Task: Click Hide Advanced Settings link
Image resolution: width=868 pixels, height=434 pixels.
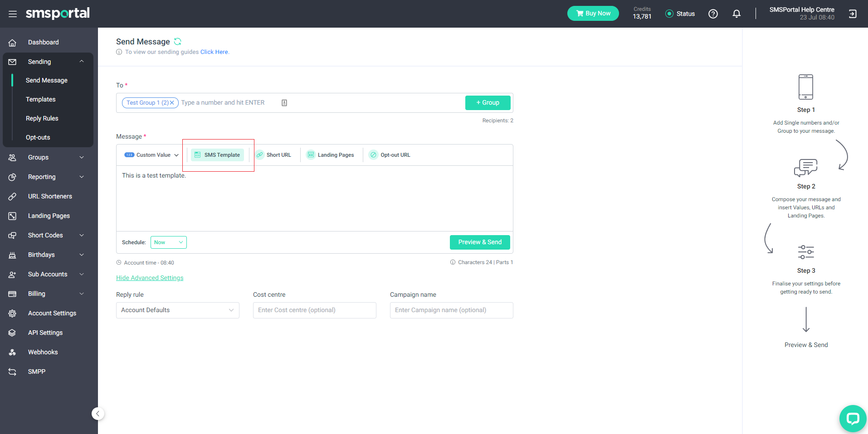Action: pos(150,278)
